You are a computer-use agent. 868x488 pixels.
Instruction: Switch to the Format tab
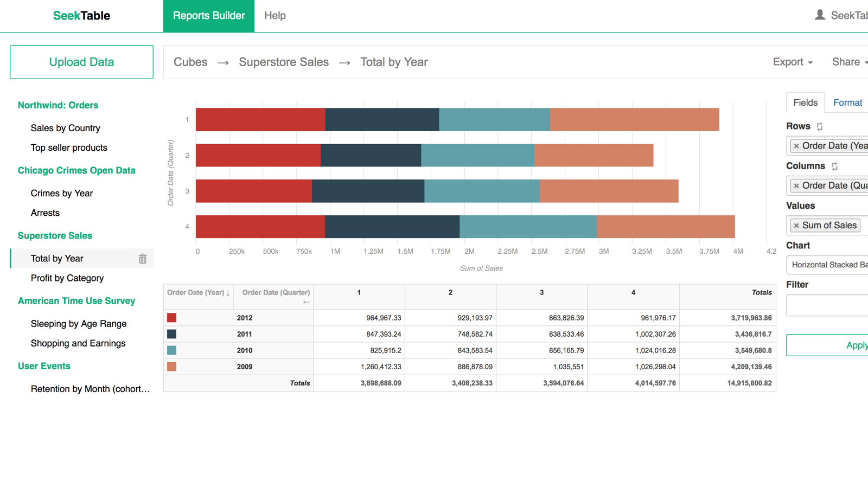tap(847, 102)
